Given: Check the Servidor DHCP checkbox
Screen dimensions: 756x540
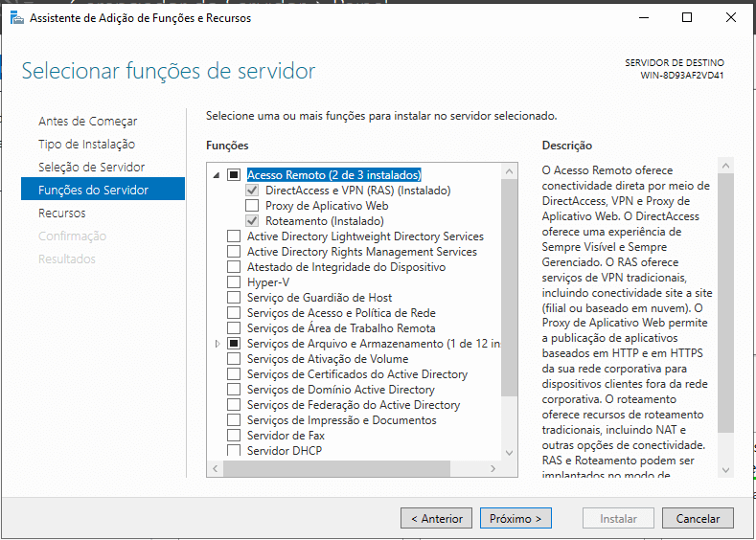Looking at the screenshot, I should [x=234, y=450].
